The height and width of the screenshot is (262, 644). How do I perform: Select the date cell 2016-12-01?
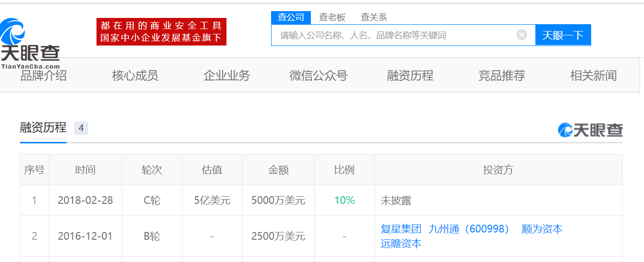click(x=85, y=236)
